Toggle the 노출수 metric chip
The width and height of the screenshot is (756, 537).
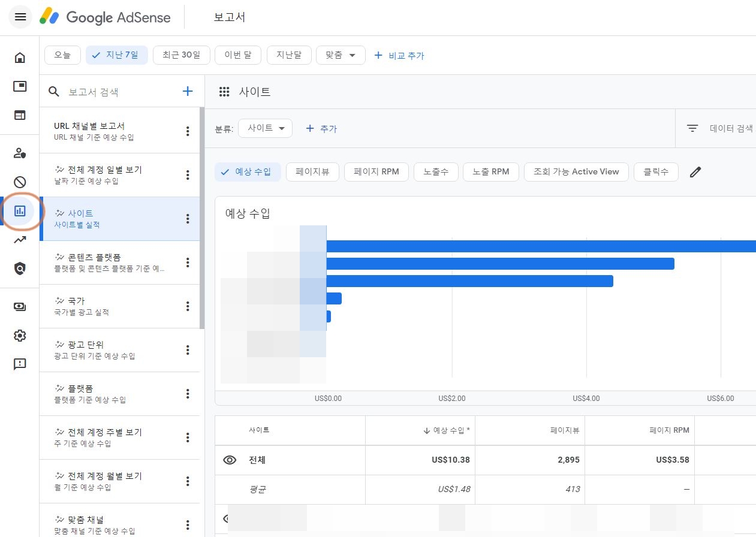[436, 172]
